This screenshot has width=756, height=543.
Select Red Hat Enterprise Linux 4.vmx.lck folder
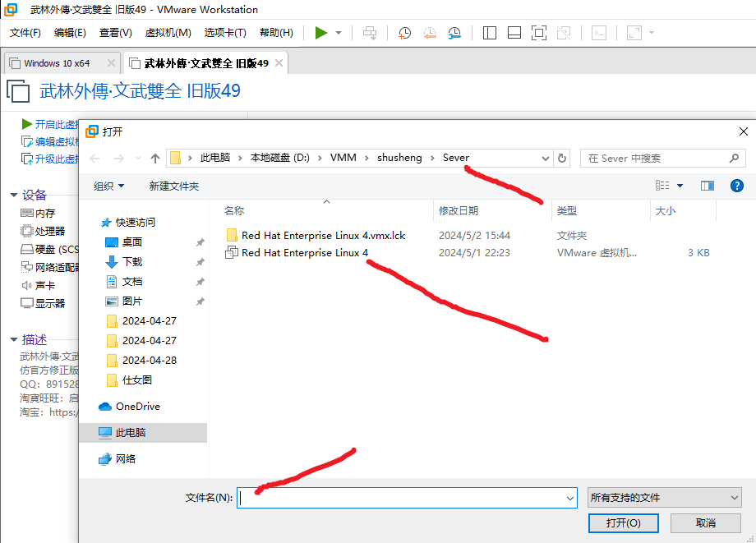click(316, 235)
